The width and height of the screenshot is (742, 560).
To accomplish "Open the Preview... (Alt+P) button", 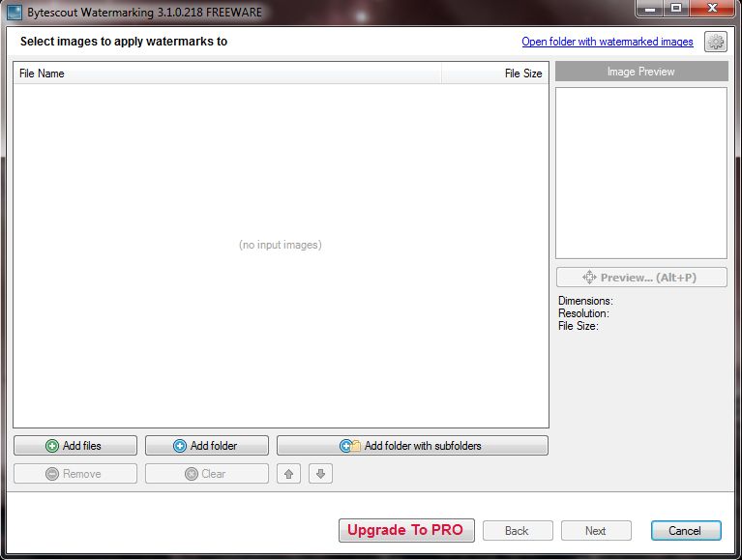I will (x=641, y=278).
